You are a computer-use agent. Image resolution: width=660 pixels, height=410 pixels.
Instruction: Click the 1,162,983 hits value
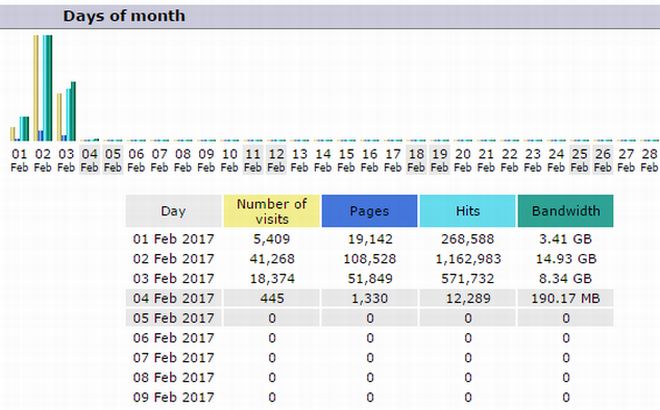coord(467,259)
